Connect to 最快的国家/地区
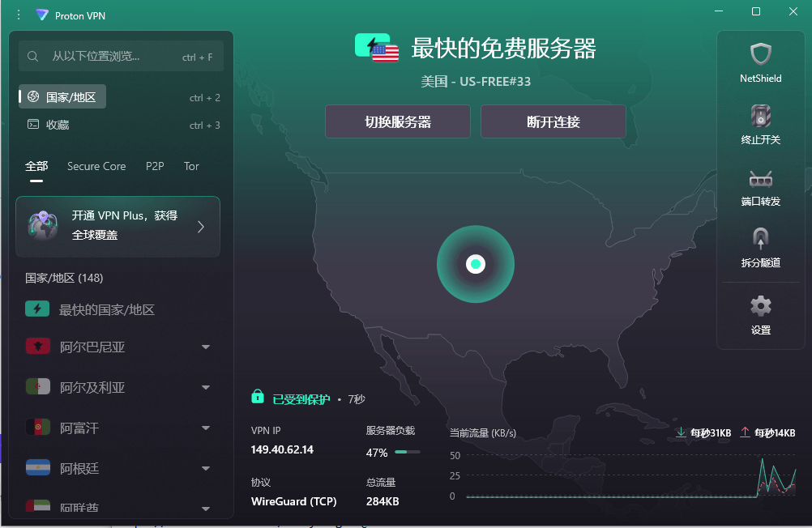The height and width of the screenshot is (528, 812). (x=107, y=309)
